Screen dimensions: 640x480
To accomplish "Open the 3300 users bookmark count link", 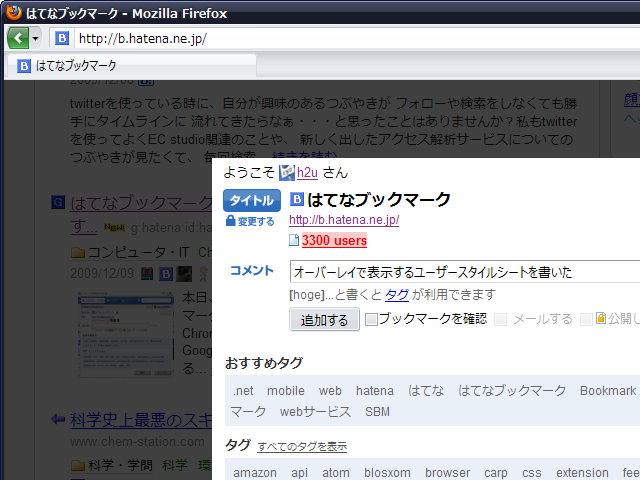I will point(334,240).
